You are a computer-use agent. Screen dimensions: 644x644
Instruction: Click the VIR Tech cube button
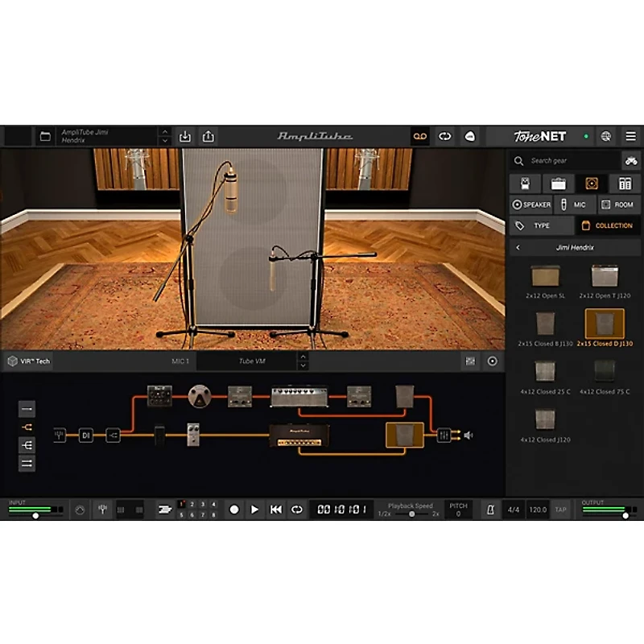coord(29,361)
